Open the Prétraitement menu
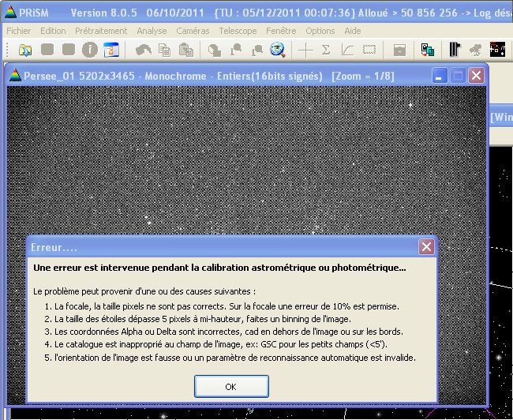 101,30
